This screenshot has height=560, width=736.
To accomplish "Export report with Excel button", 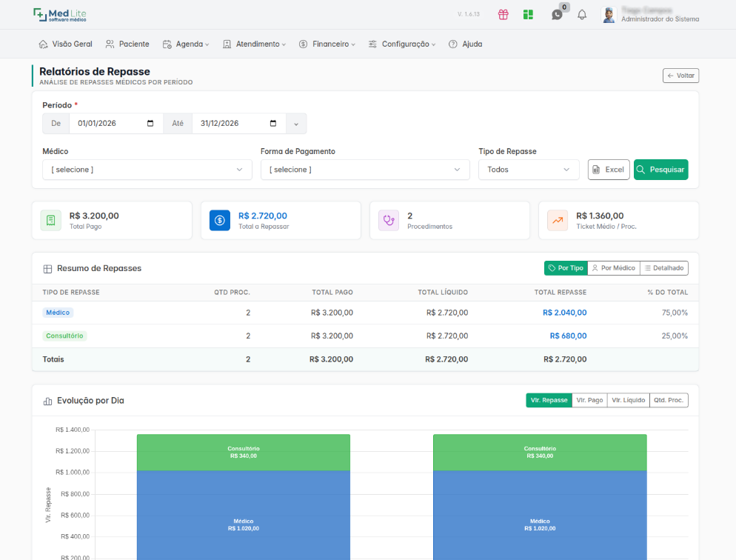I will [x=609, y=170].
